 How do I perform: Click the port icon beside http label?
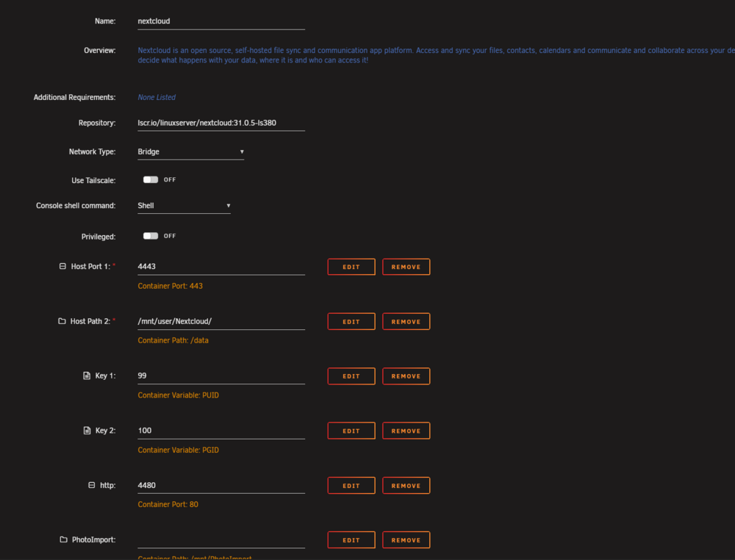91,485
